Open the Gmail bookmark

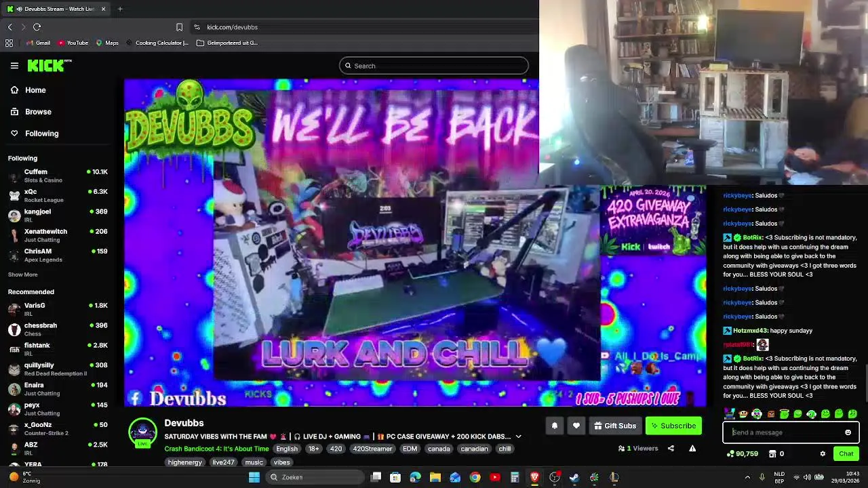point(38,43)
